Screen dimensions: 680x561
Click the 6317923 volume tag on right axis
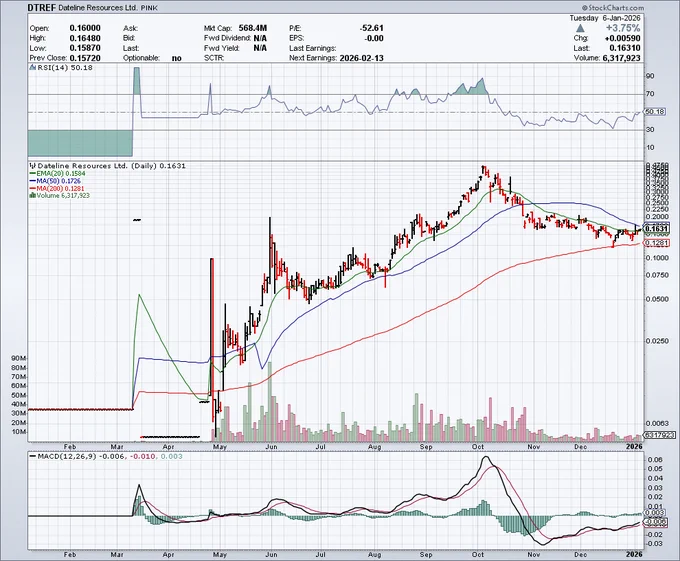(x=660, y=434)
